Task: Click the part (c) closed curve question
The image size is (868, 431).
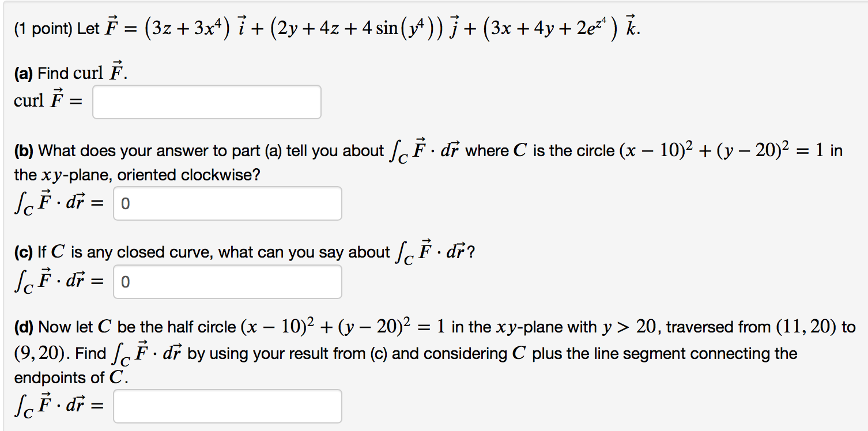Action: coord(231,251)
